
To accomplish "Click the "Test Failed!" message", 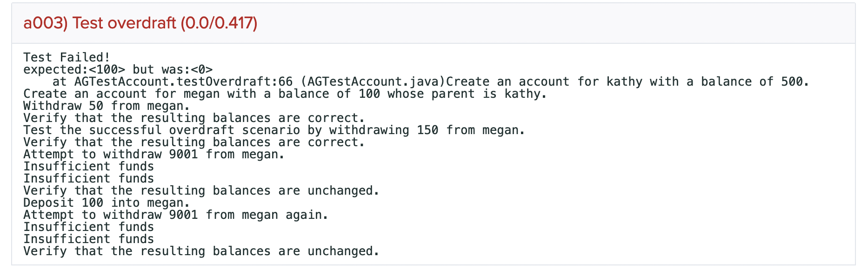I will 67,57.
